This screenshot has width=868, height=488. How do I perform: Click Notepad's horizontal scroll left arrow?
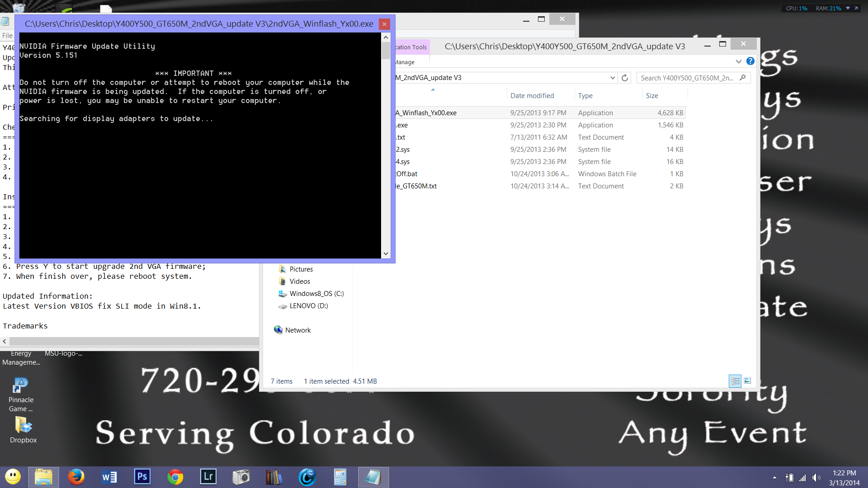click(x=5, y=342)
